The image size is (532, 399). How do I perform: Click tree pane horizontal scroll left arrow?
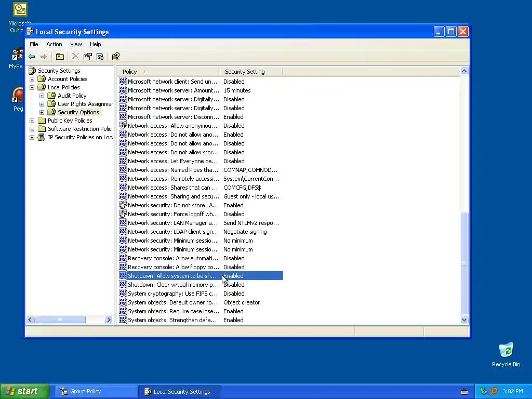30,320
